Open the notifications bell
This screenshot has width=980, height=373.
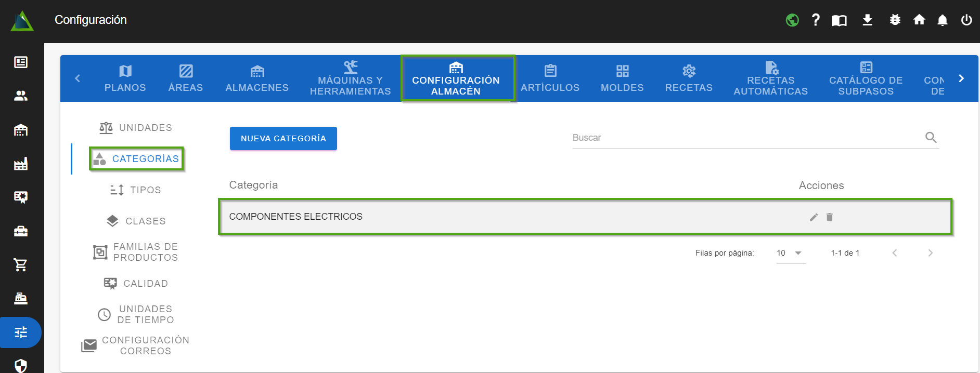point(942,20)
